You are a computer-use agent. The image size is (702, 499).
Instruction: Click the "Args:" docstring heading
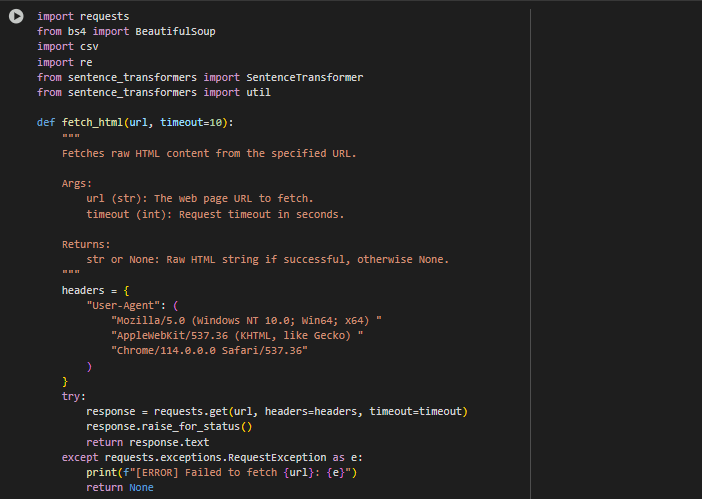pyautogui.click(x=77, y=183)
